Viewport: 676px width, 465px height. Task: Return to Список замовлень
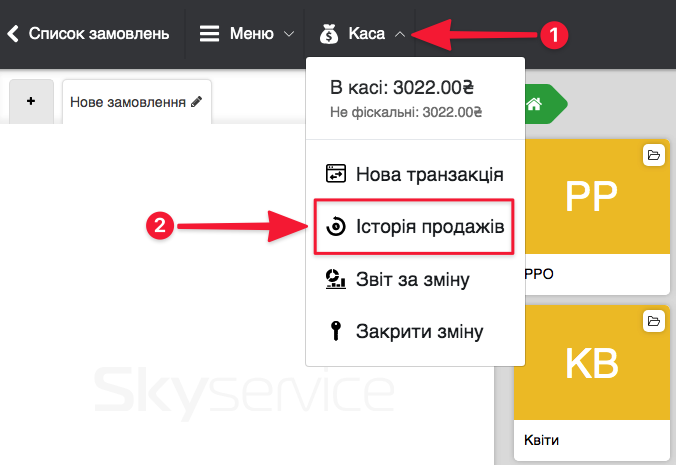click(x=98, y=34)
